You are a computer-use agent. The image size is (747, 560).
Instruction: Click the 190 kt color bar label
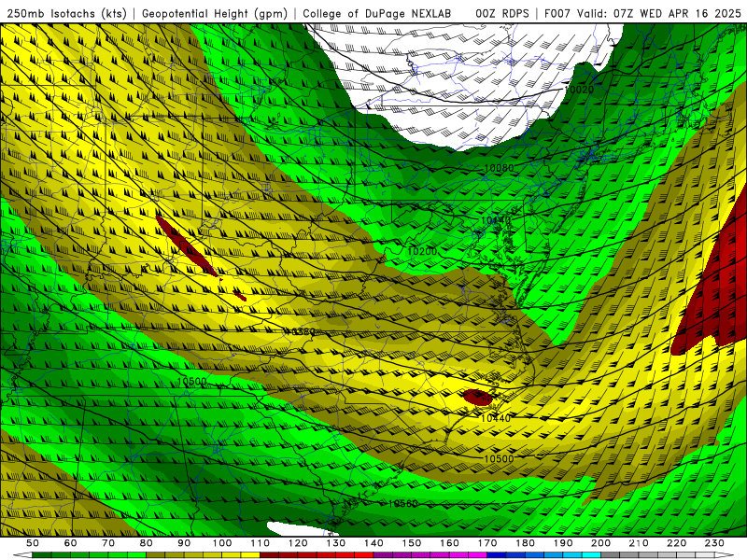click(x=563, y=543)
